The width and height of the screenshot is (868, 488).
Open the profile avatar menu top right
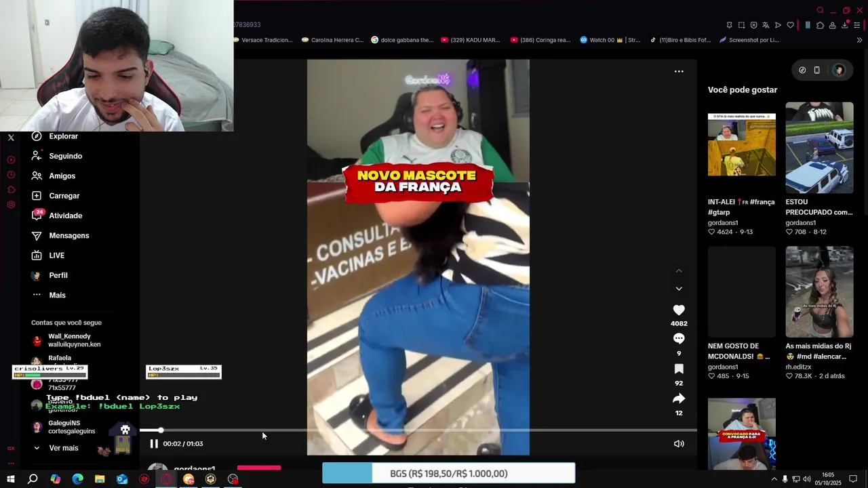(x=839, y=70)
